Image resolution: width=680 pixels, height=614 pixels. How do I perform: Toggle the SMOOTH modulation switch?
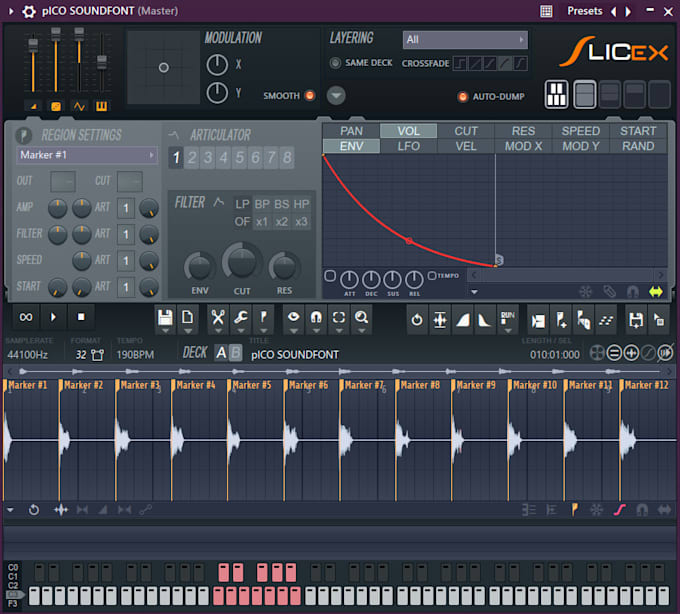[310, 95]
